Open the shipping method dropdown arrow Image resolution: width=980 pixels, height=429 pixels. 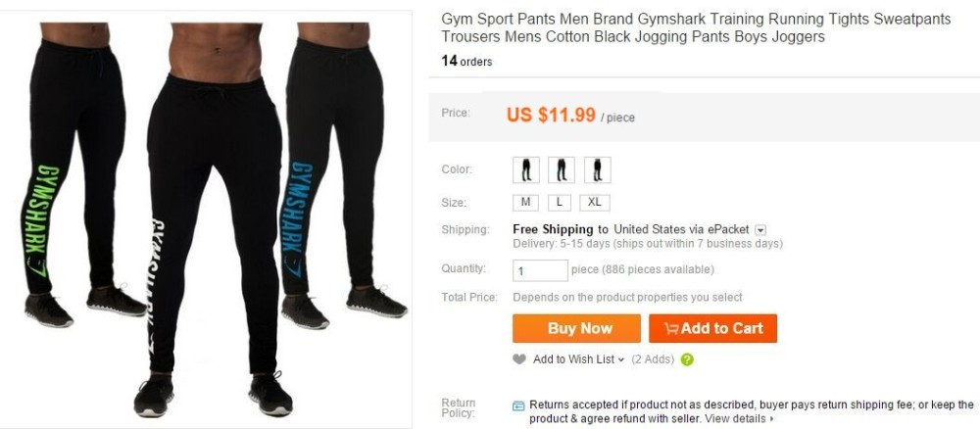(760, 230)
